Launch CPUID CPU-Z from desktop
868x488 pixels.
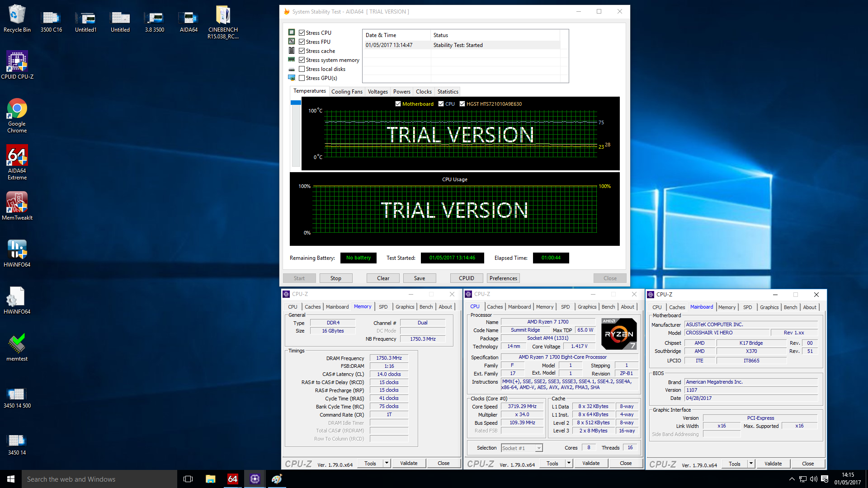click(17, 65)
